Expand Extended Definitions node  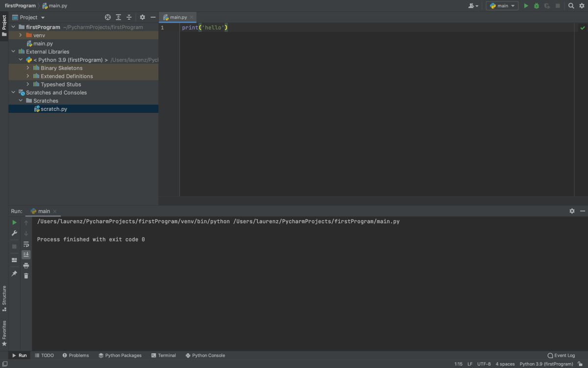pos(28,76)
